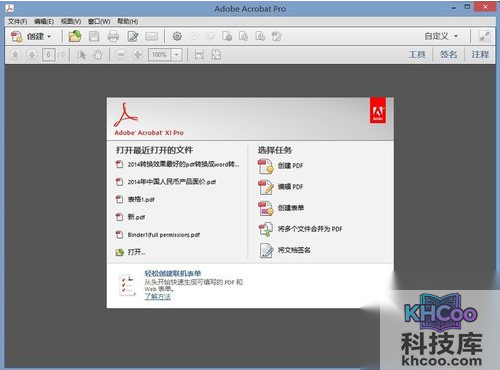Screen dimensions: 500x370
Task: Open the 工具 pane tab
Action: (417, 54)
